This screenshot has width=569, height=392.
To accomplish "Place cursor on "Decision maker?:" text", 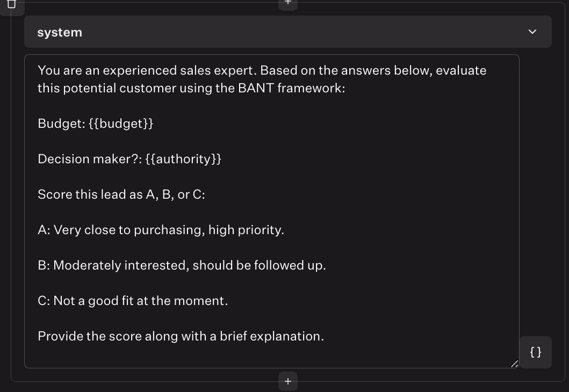I will [89, 159].
